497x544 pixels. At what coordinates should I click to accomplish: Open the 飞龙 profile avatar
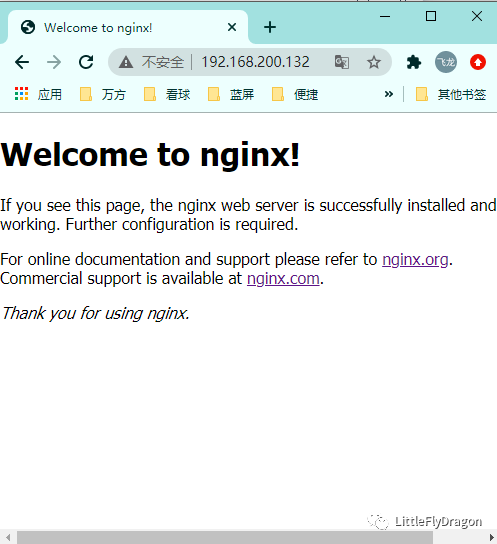(x=446, y=62)
